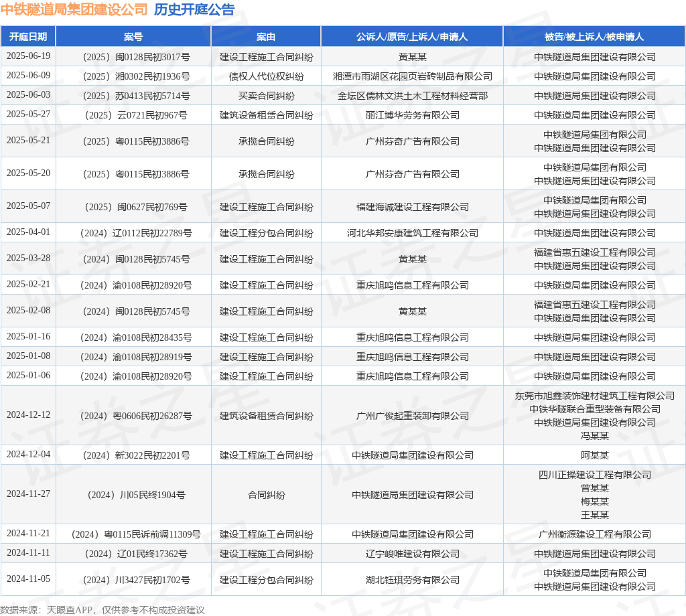The width and height of the screenshot is (686, 616).
Task: Click the date 2024-11-21
Action: pyautogui.click(x=28, y=534)
